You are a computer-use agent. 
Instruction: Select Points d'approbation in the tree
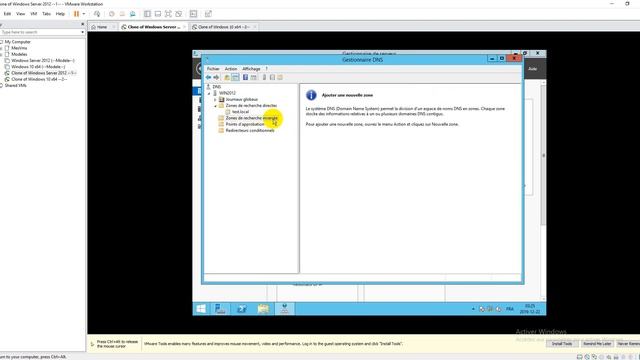[x=244, y=124]
